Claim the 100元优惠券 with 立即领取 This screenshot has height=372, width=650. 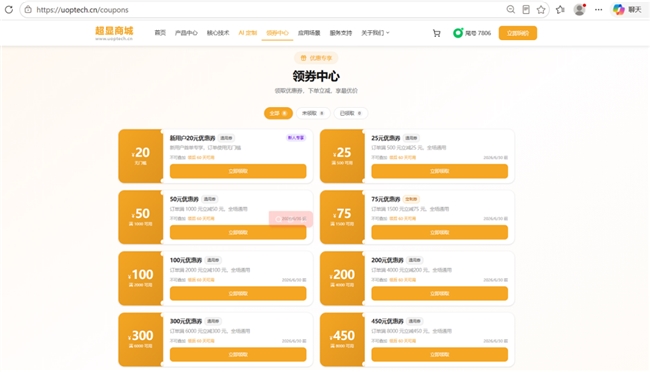point(238,293)
